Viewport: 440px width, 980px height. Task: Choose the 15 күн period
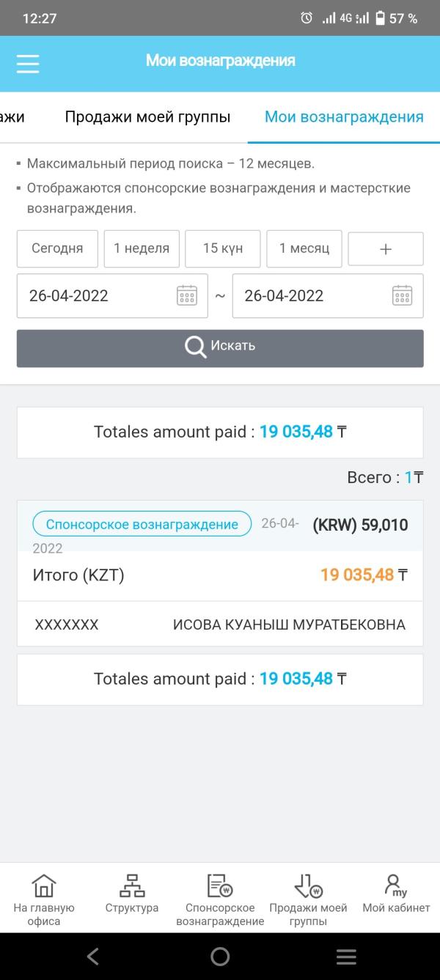[223, 248]
